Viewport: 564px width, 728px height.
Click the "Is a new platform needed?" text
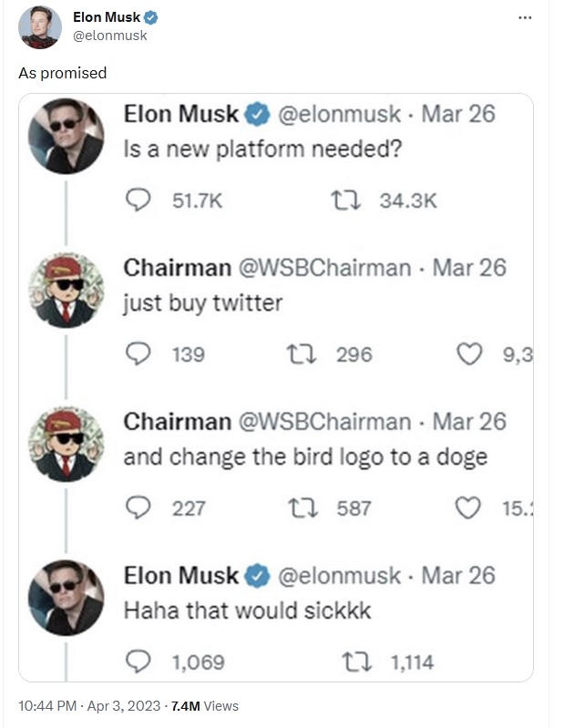263,149
